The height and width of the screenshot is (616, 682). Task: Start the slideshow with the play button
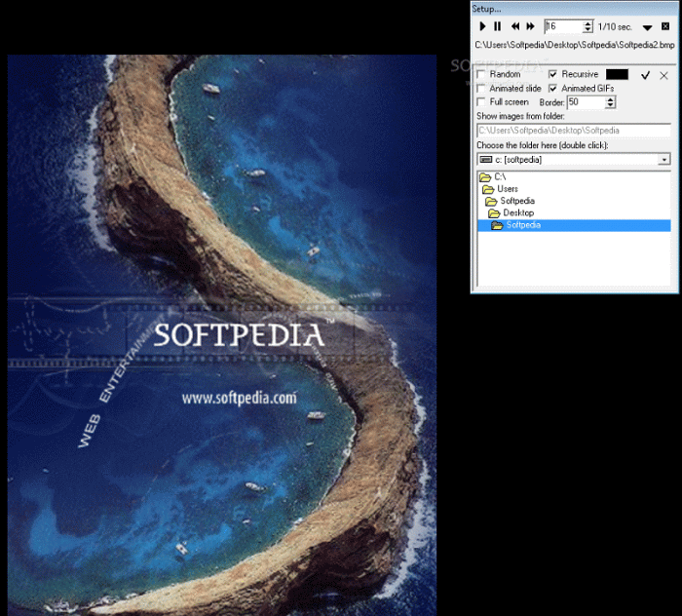click(482, 26)
